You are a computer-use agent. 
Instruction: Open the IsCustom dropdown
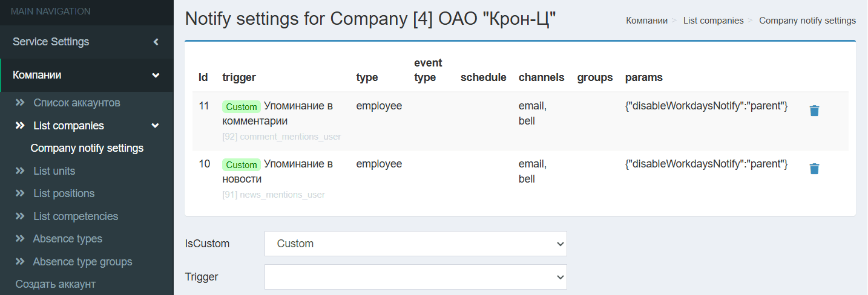[x=415, y=244]
